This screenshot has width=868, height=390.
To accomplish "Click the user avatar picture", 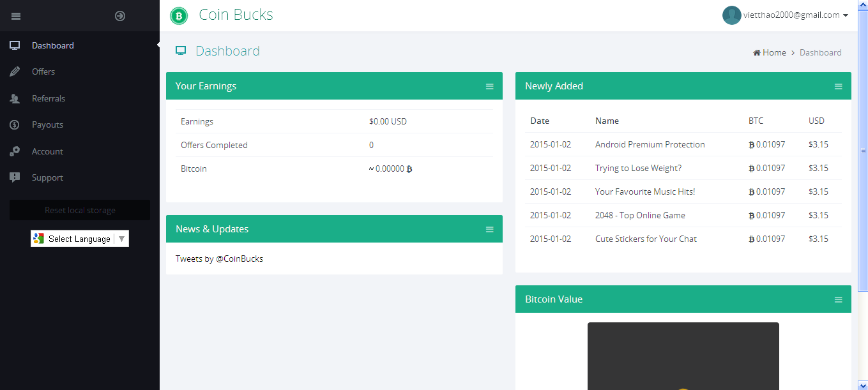I will [731, 15].
